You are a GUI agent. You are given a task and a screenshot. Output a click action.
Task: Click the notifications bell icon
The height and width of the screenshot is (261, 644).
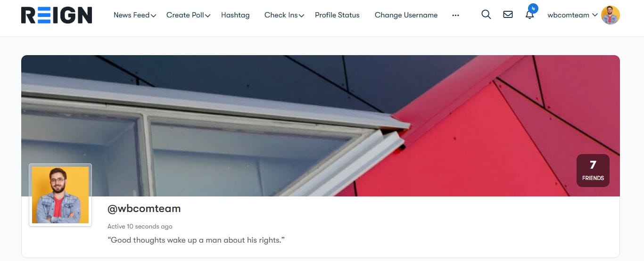[x=529, y=15]
